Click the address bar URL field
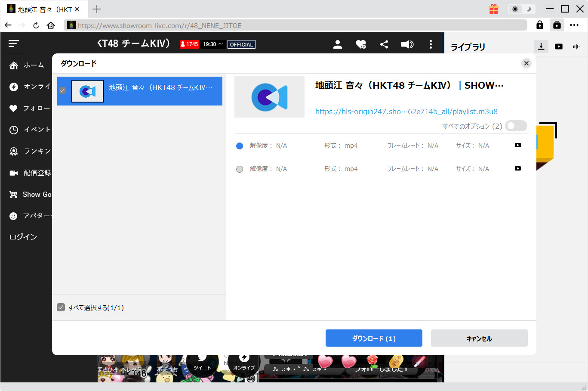This screenshot has height=391, width=588. 295,25
